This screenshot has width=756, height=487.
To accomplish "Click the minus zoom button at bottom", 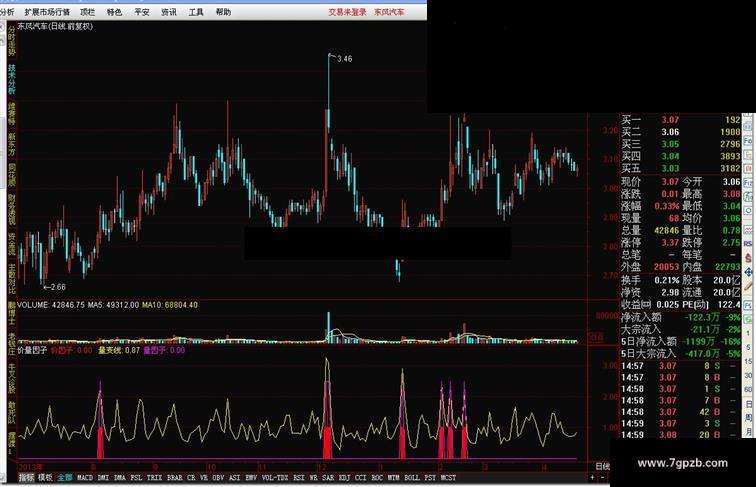I will pyautogui.click(x=603, y=477).
